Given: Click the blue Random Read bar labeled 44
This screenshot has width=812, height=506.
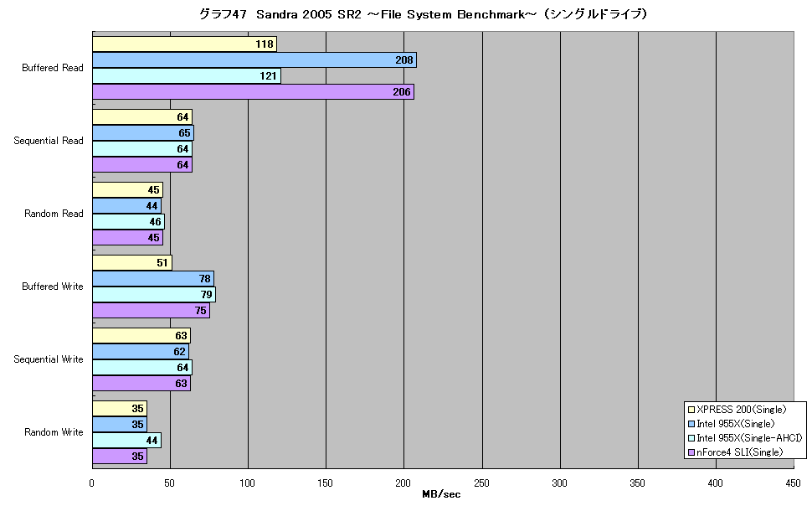Looking at the screenshot, I should click(127, 206).
